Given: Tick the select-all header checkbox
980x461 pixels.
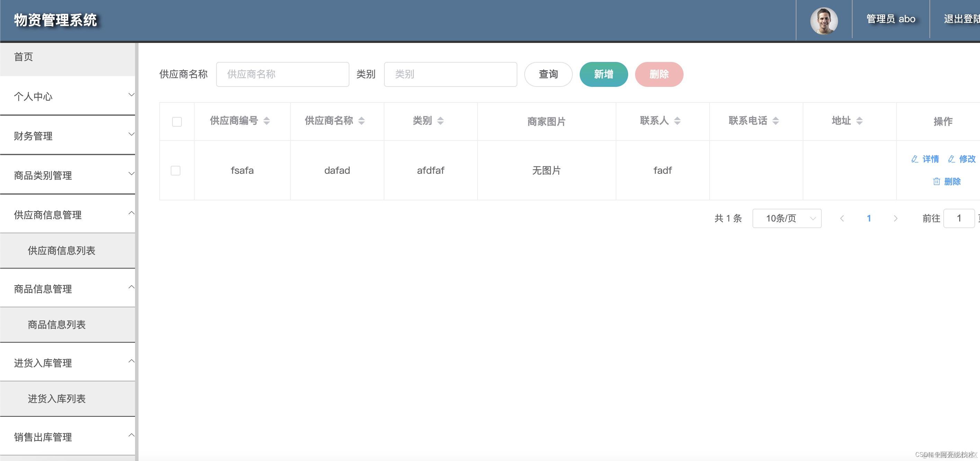Looking at the screenshot, I should pyautogui.click(x=177, y=122).
